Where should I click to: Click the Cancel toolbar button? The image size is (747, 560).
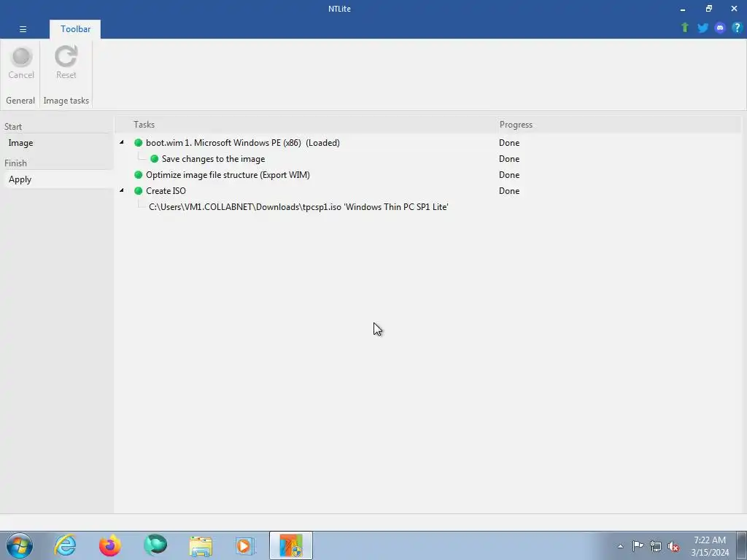pyautogui.click(x=21, y=63)
